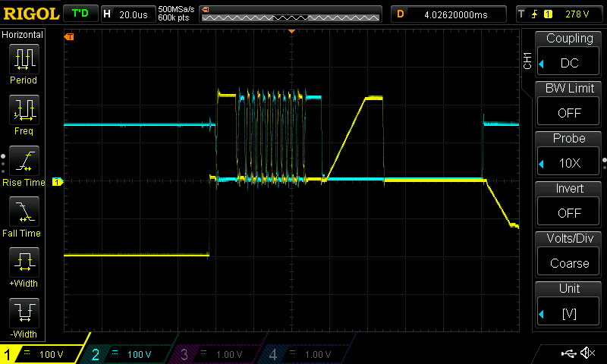Click the 600k pts memory depth text
Viewport: 607px width, 364px height.
pos(174,17)
